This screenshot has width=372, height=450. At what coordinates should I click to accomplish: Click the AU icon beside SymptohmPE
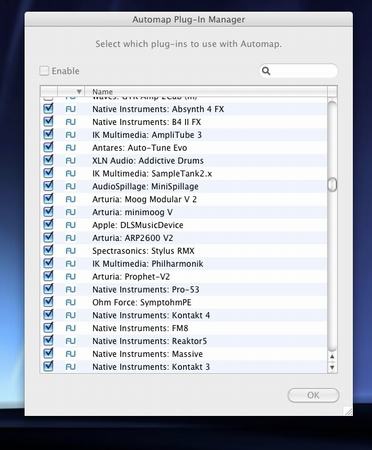71,302
